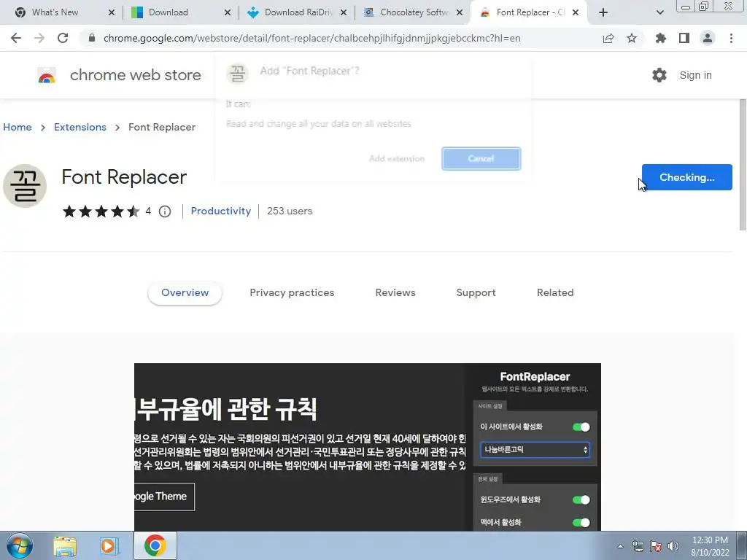Open Windows Explorer from taskbar
The image size is (747, 560).
[65, 545]
